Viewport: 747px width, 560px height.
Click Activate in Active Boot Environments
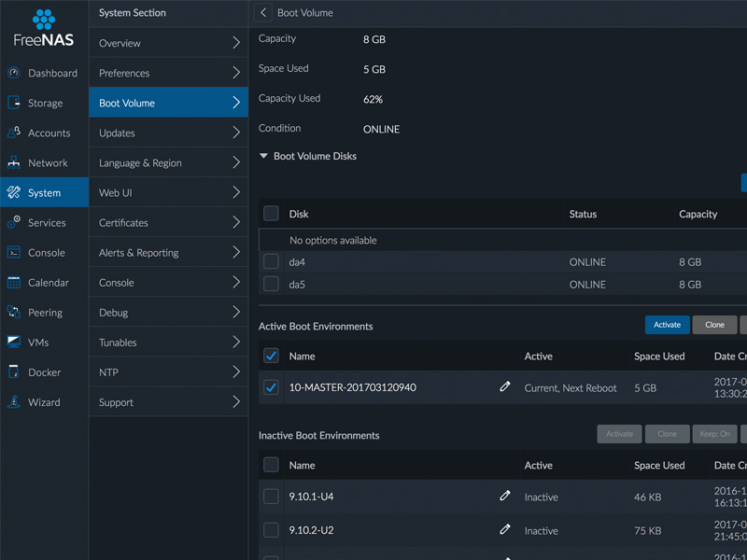pos(667,325)
